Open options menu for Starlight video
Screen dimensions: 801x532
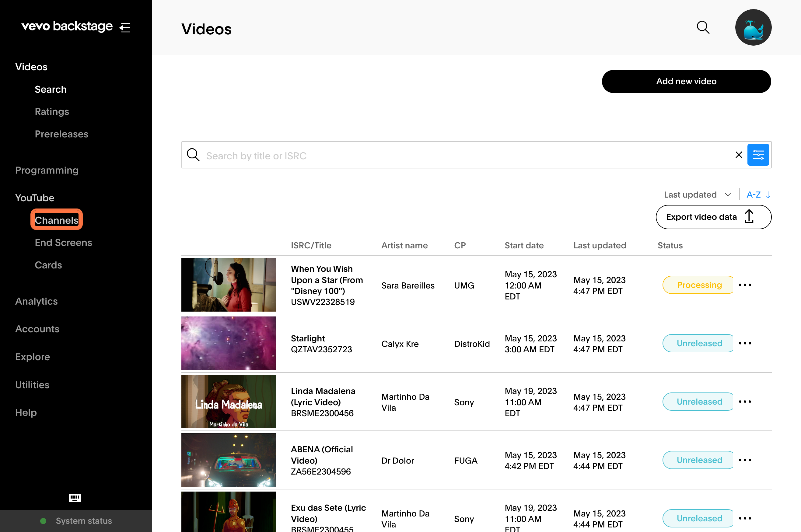coord(745,343)
